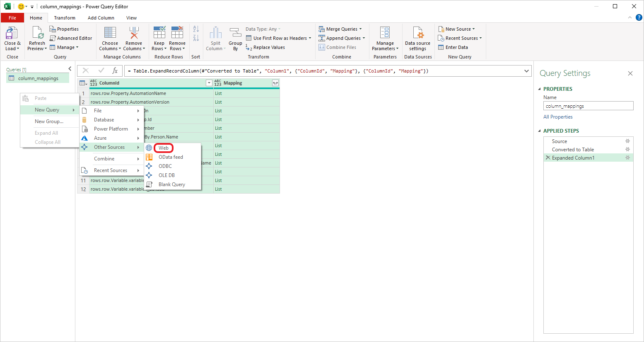Open the ColumnId column filter dropdown

click(209, 83)
